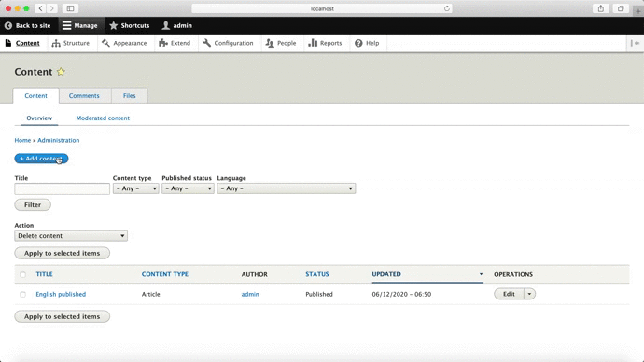Click lower Apply to selected items button

click(x=62, y=316)
